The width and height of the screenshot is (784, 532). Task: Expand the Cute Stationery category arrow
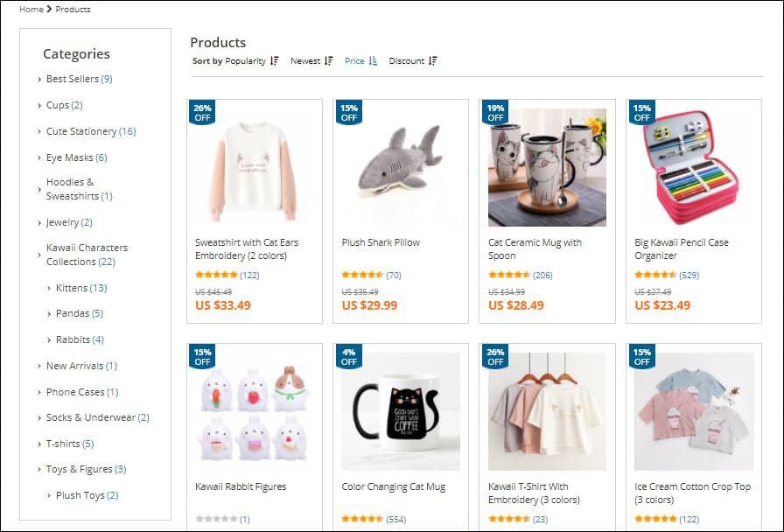point(40,132)
